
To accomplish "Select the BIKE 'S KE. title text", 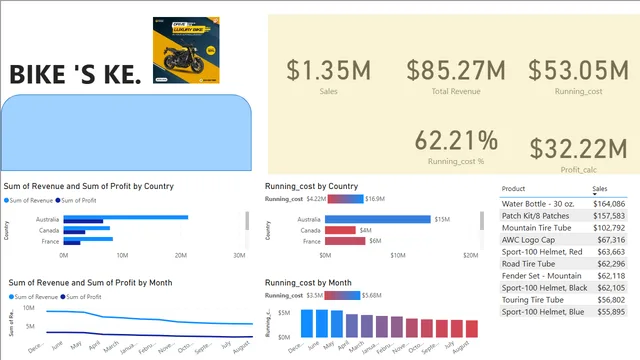I will point(75,75).
